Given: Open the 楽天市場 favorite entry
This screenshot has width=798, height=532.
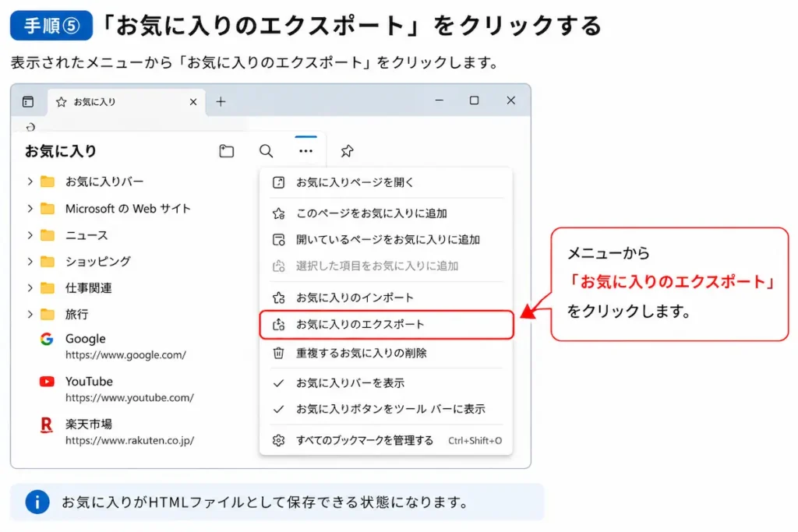Looking at the screenshot, I should 89,425.
